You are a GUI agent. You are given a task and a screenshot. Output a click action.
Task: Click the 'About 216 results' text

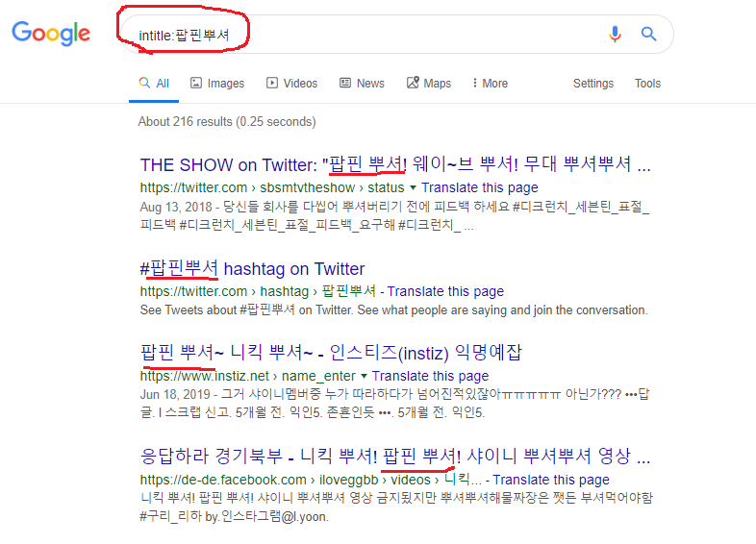click(x=227, y=121)
